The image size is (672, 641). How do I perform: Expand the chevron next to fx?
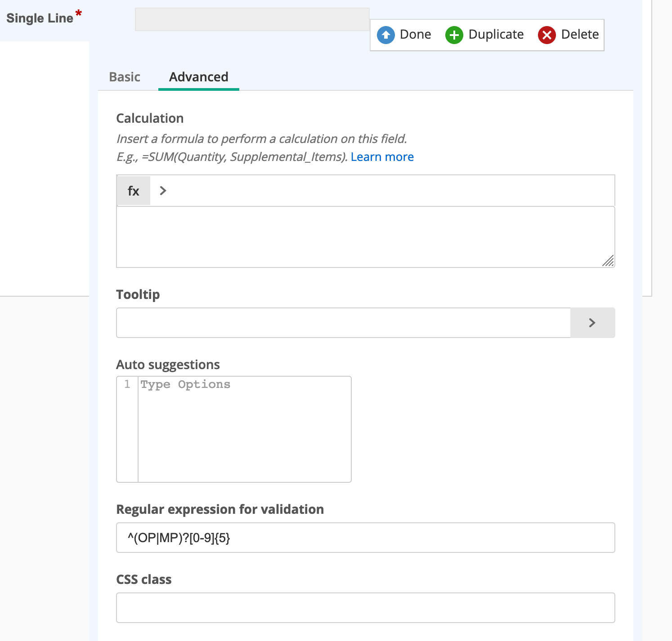tap(163, 191)
